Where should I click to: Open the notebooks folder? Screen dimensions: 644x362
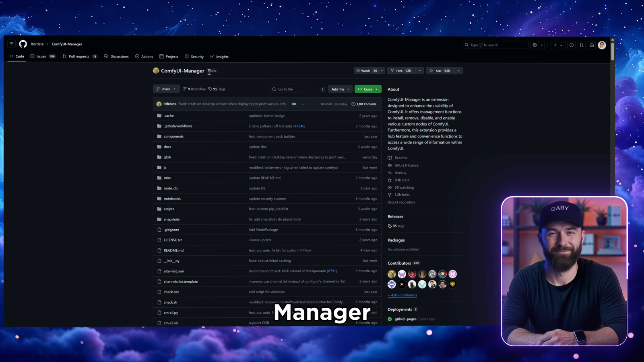(172, 199)
